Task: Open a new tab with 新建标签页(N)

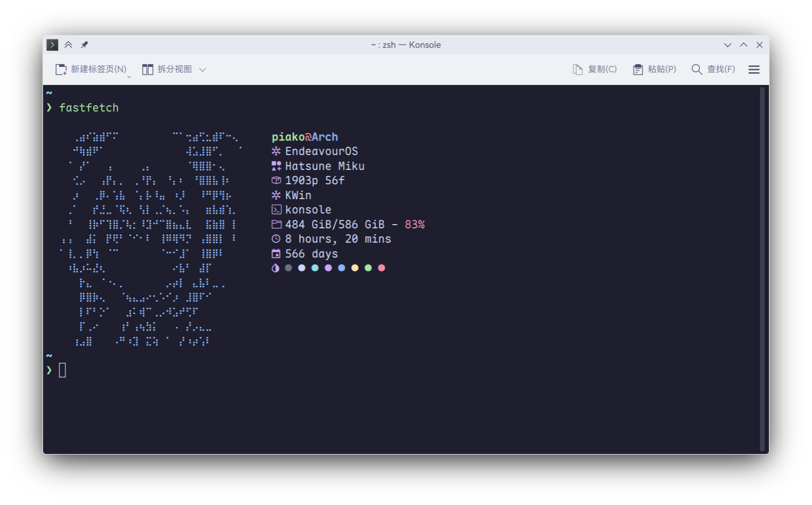Action: (91, 70)
